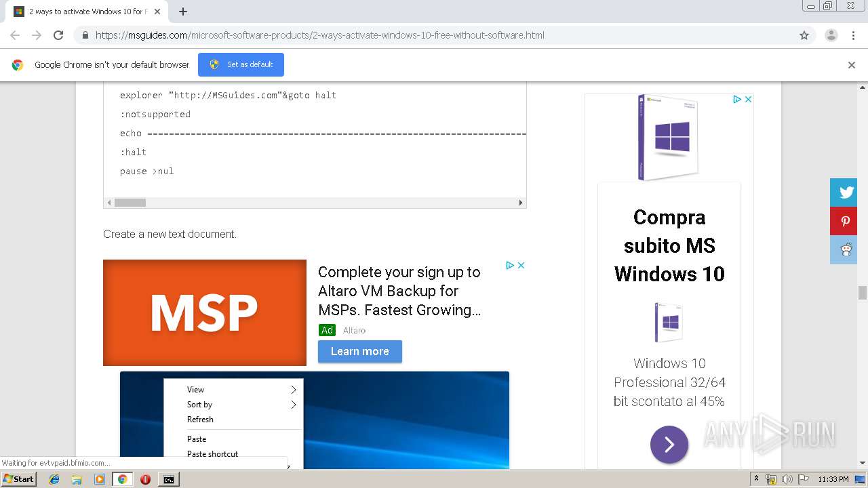Dismiss the default browser infobar
868x488 pixels.
tap(852, 65)
